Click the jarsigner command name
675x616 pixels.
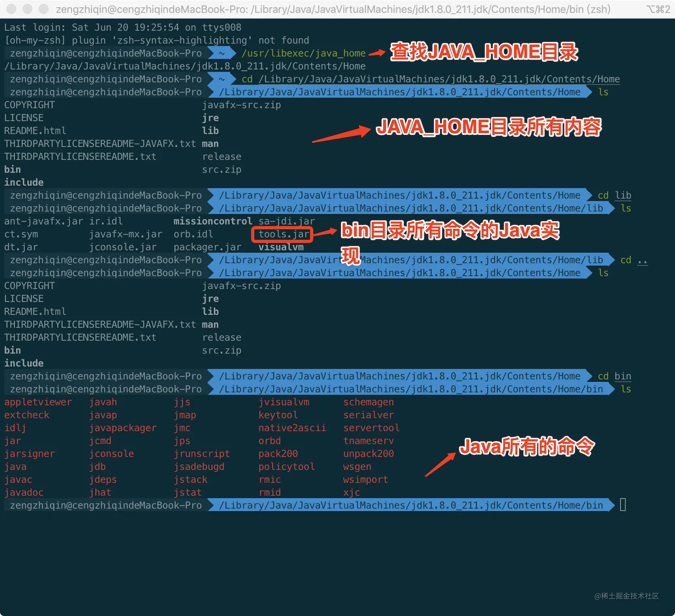pos(29,454)
